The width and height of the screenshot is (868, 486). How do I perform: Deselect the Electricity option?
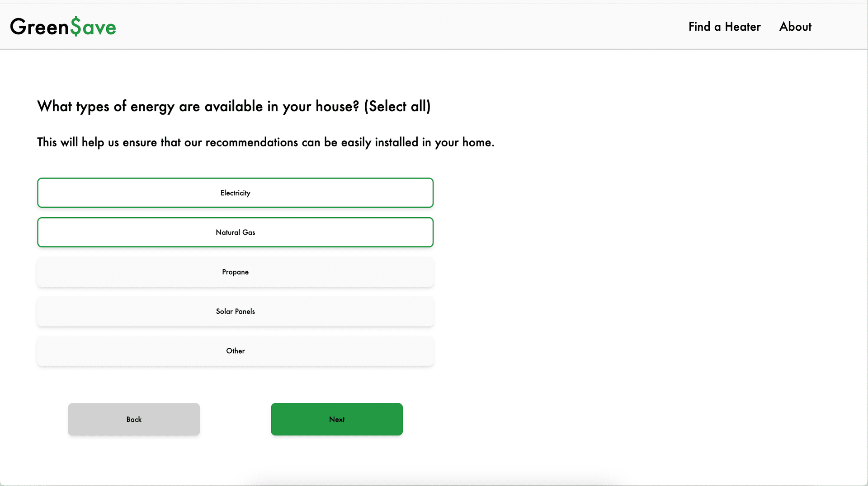[x=235, y=193]
